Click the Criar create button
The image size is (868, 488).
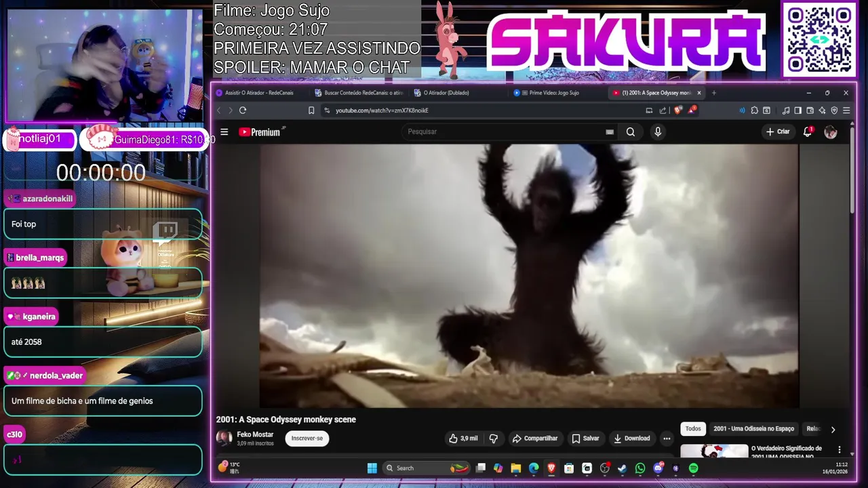pos(778,131)
